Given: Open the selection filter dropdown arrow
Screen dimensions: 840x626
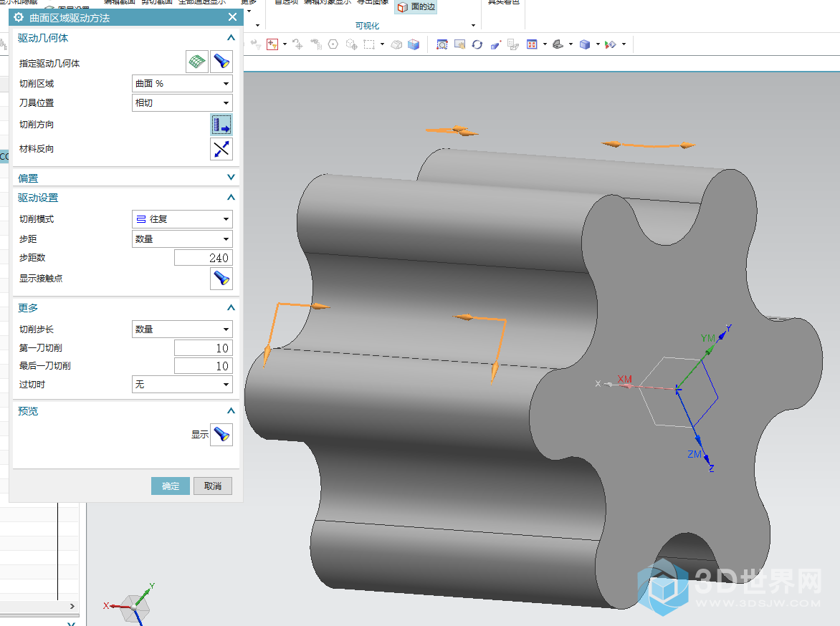Looking at the screenshot, I should (285, 44).
